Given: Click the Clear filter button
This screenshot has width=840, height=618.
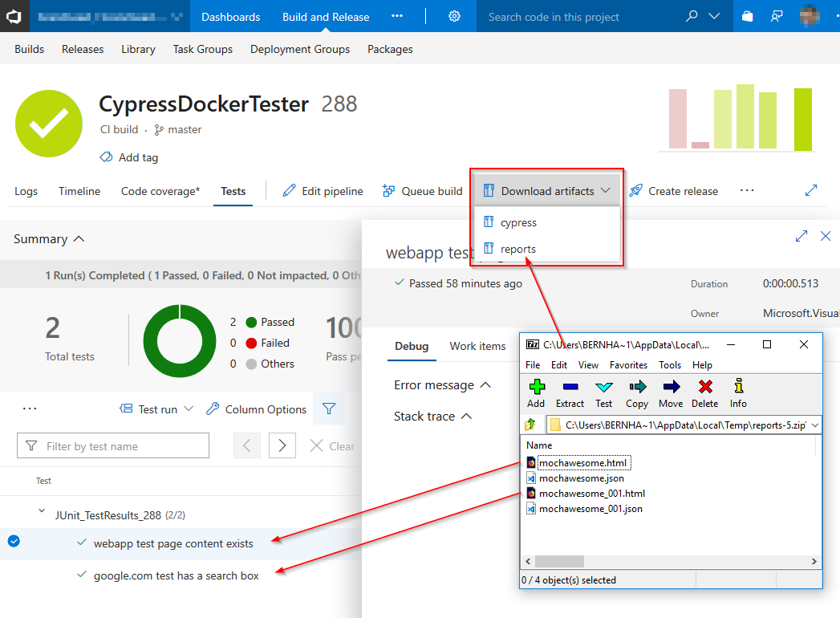Looking at the screenshot, I should [x=332, y=446].
